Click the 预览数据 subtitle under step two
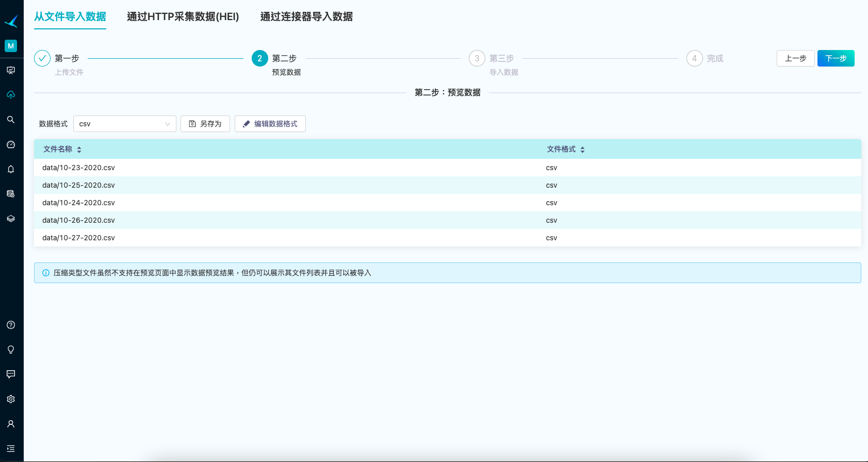This screenshot has height=462, width=868. [x=287, y=72]
